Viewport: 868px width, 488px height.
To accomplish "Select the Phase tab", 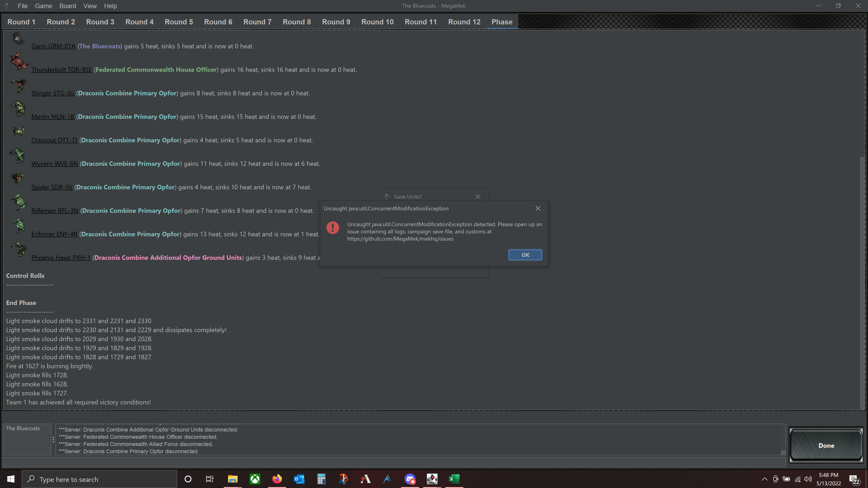I will click(502, 22).
